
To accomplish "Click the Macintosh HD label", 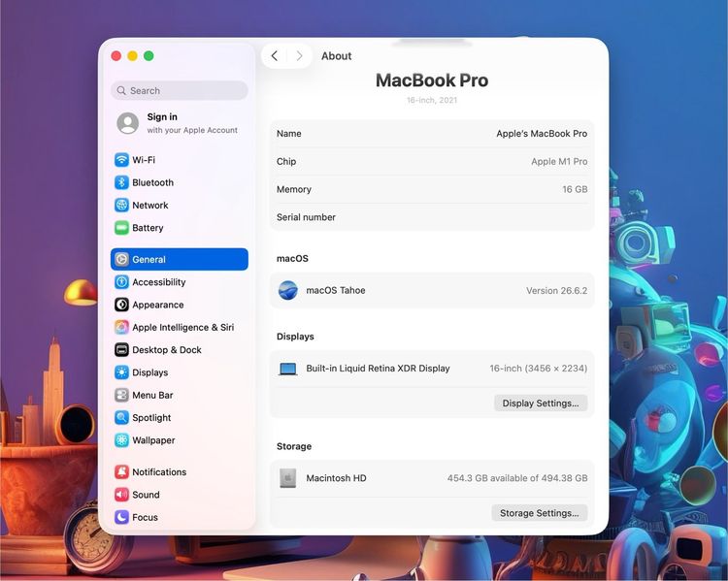I will (336, 478).
